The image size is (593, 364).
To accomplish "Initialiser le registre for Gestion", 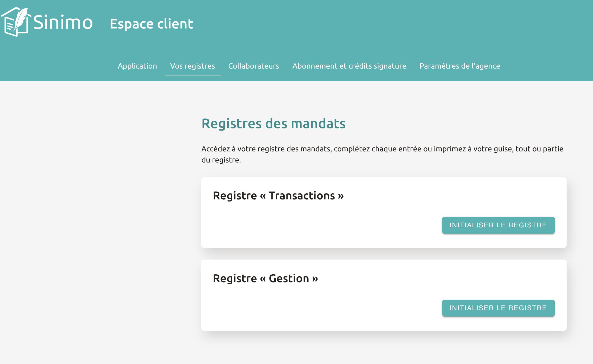I will point(498,308).
